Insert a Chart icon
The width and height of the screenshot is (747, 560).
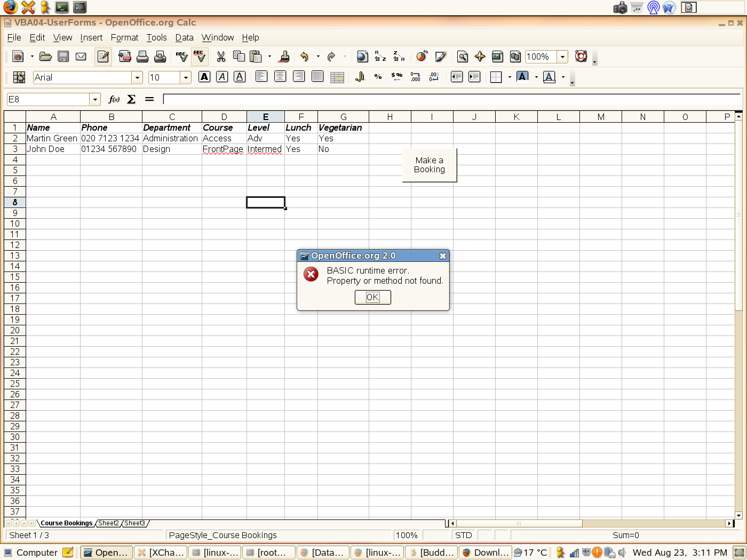[422, 57]
